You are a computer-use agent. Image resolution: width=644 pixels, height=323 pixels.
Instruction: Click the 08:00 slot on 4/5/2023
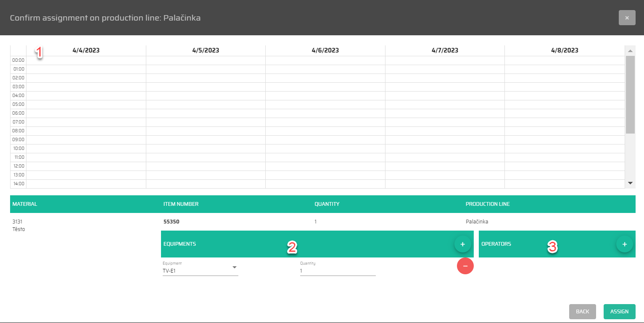pos(206,131)
